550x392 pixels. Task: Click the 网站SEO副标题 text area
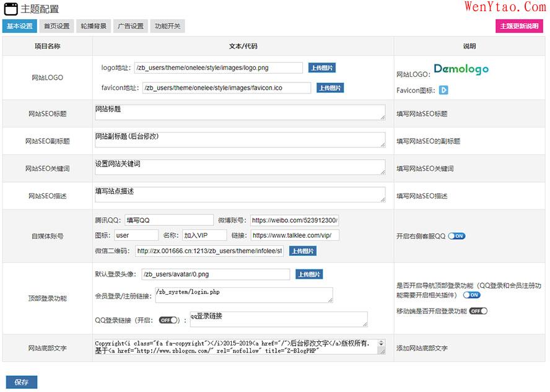[240, 139]
